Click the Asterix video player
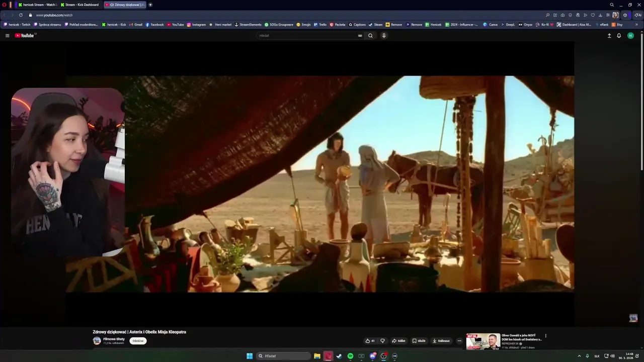This screenshot has height=362, width=644. (319, 184)
